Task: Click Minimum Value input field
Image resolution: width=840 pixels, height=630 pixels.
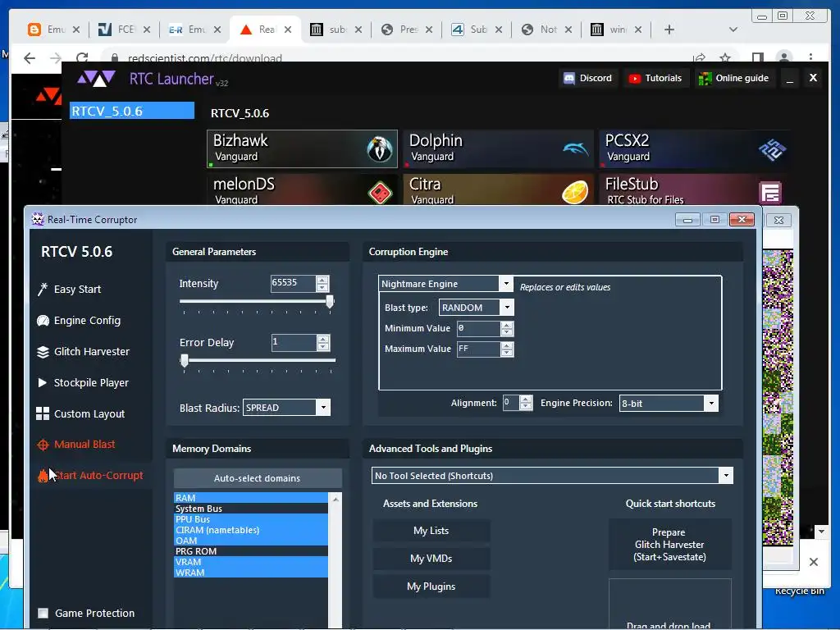Action: click(478, 328)
